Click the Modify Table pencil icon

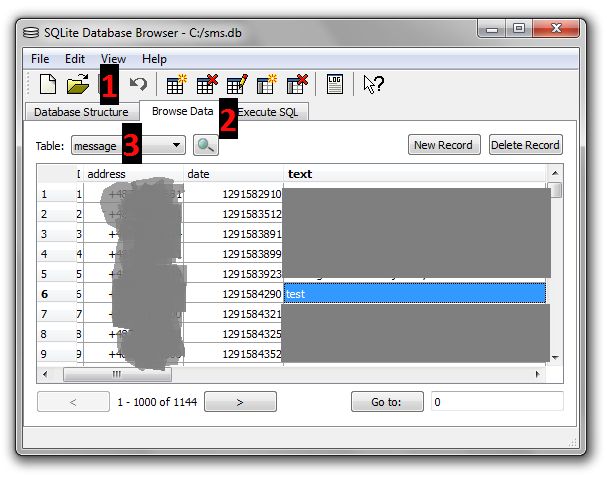[x=237, y=84]
